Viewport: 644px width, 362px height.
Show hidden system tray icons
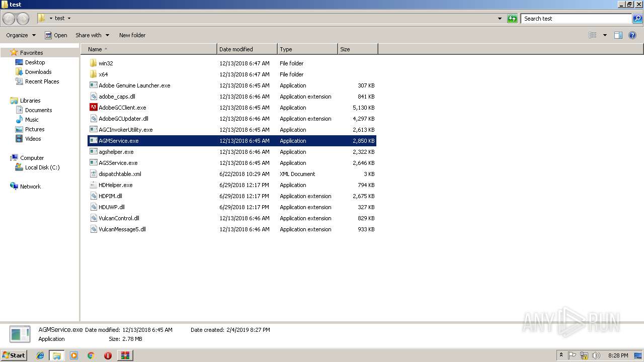tap(561, 355)
